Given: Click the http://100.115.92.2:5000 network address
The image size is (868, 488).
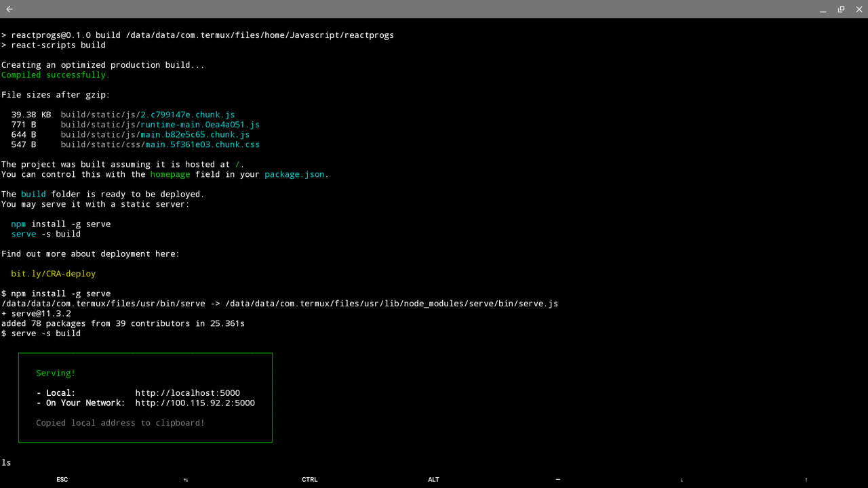Looking at the screenshot, I should 195,403.
